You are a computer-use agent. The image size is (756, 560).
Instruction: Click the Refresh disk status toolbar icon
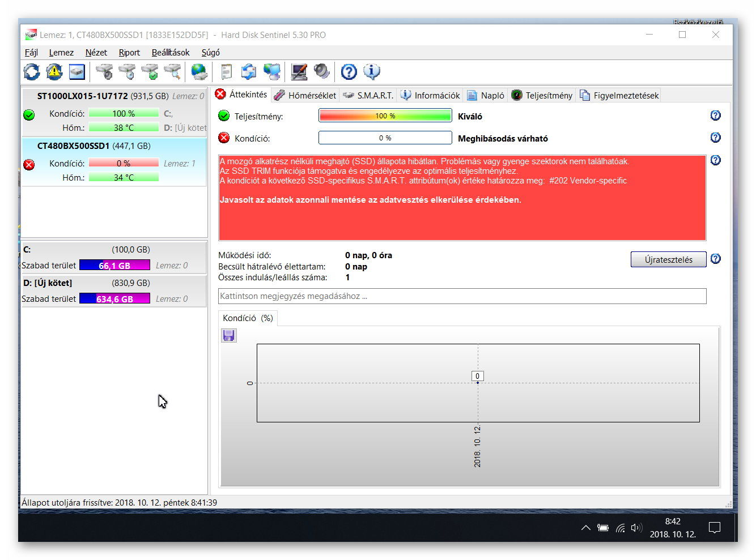(32, 72)
